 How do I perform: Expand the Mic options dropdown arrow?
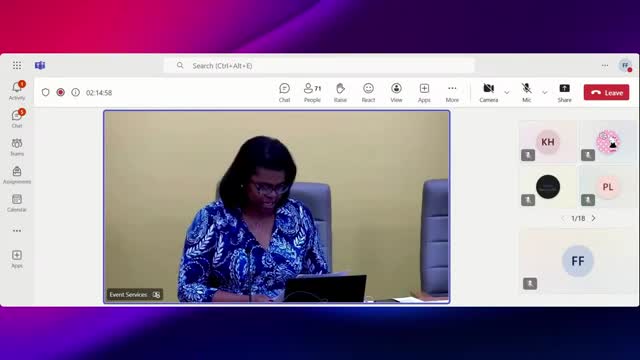pyautogui.click(x=544, y=93)
